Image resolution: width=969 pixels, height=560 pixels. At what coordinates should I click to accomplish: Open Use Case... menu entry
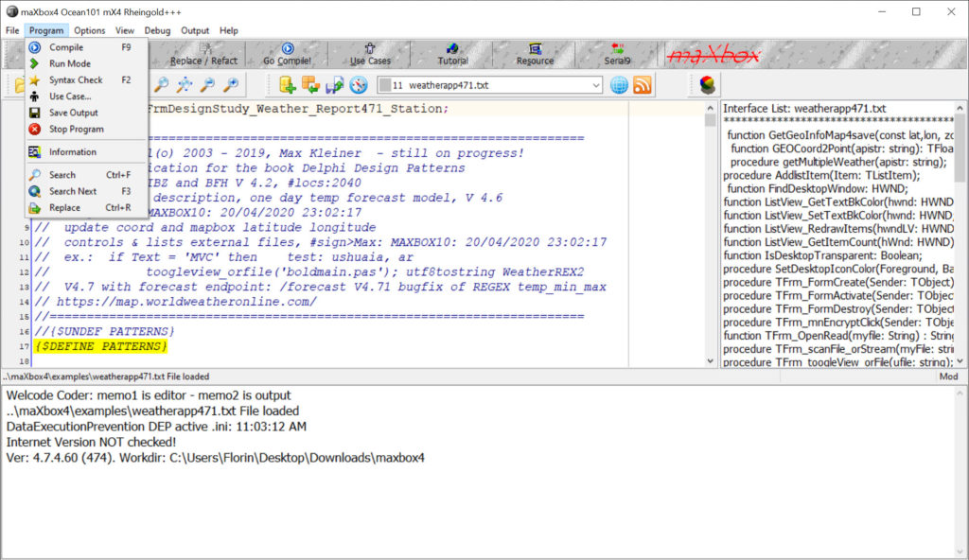coord(86,96)
